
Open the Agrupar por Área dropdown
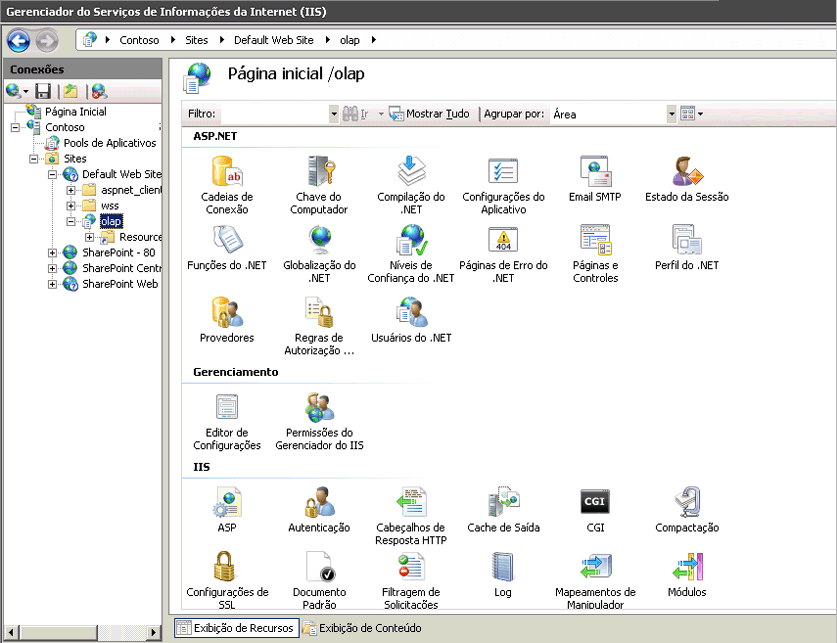(x=672, y=114)
